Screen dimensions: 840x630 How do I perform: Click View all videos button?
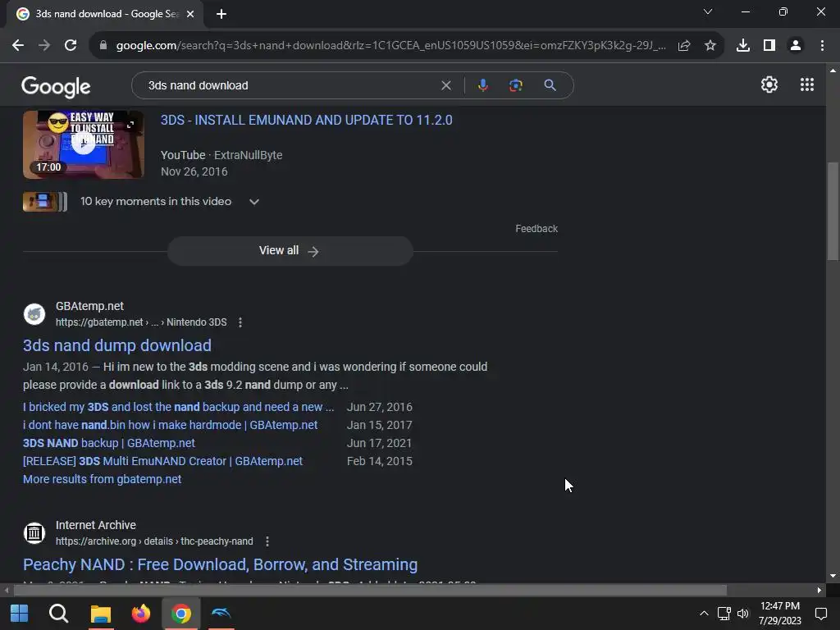point(290,251)
